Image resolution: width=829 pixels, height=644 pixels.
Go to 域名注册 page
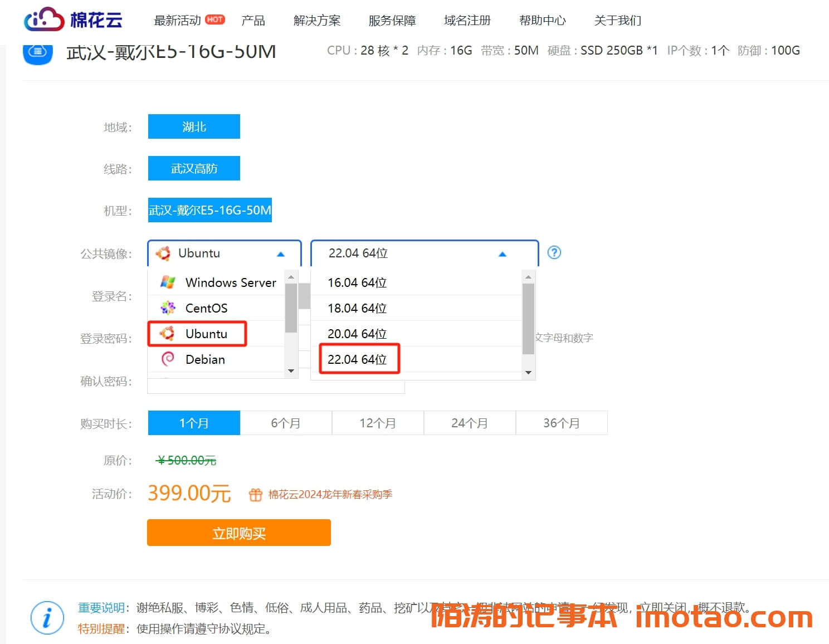tap(467, 21)
